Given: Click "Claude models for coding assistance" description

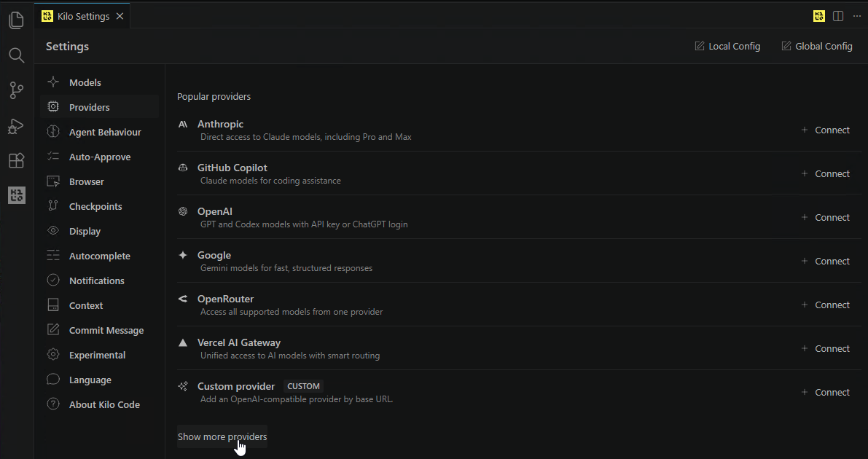Looking at the screenshot, I should click(270, 181).
